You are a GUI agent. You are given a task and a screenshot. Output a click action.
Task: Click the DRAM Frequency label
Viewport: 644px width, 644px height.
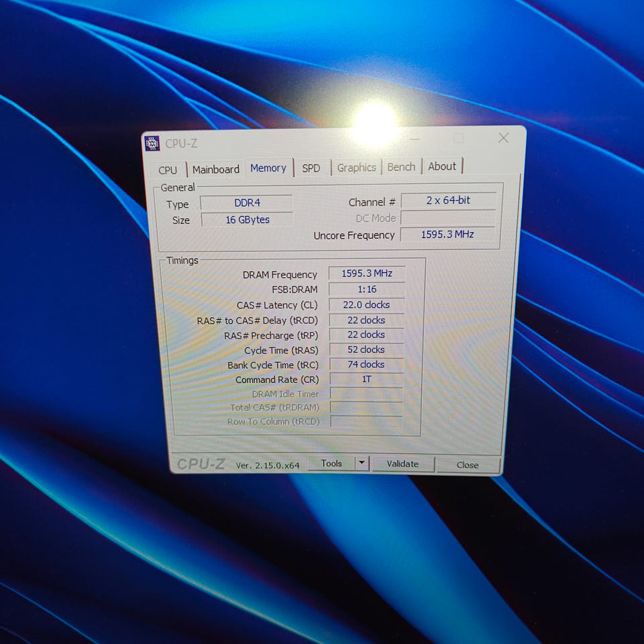[x=280, y=275]
